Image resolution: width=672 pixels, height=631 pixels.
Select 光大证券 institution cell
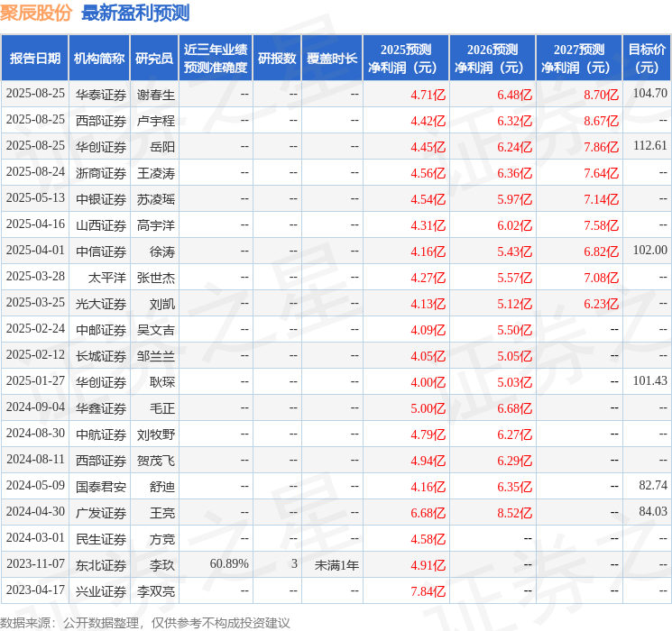[101, 304]
